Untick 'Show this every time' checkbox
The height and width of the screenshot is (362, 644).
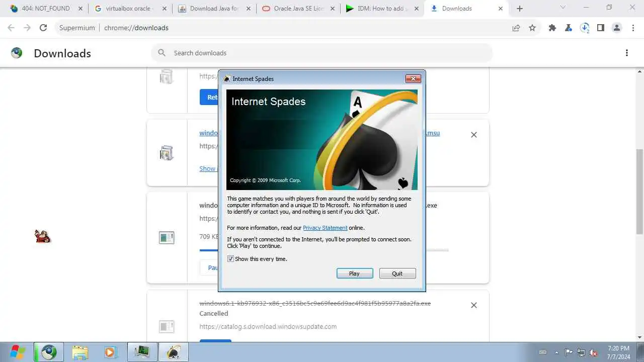(230, 259)
